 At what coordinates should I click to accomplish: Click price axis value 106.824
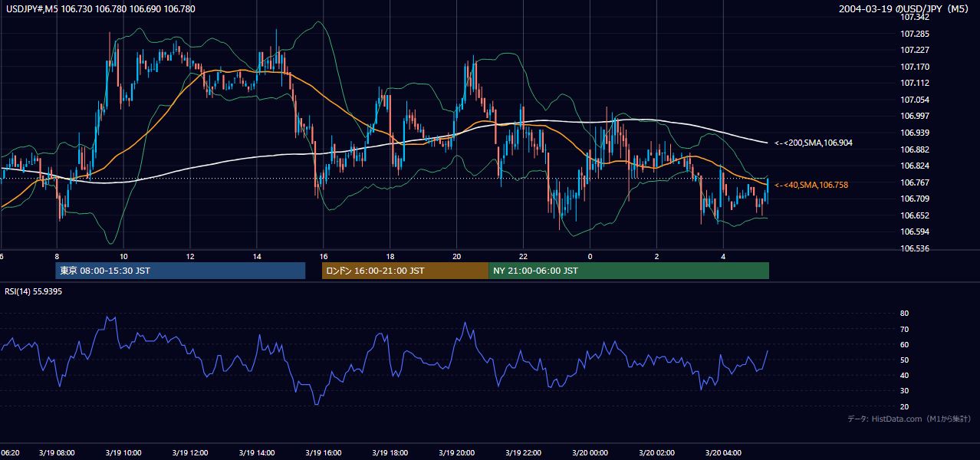(x=915, y=166)
